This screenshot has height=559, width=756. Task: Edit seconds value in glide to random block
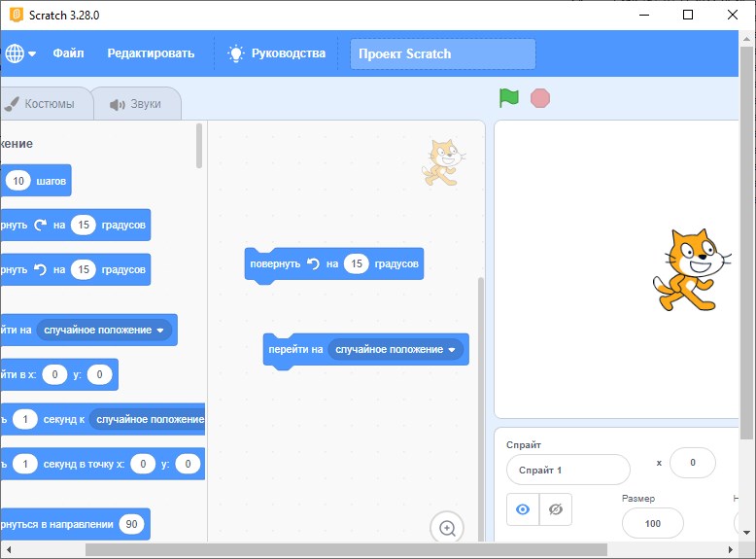point(25,419)
